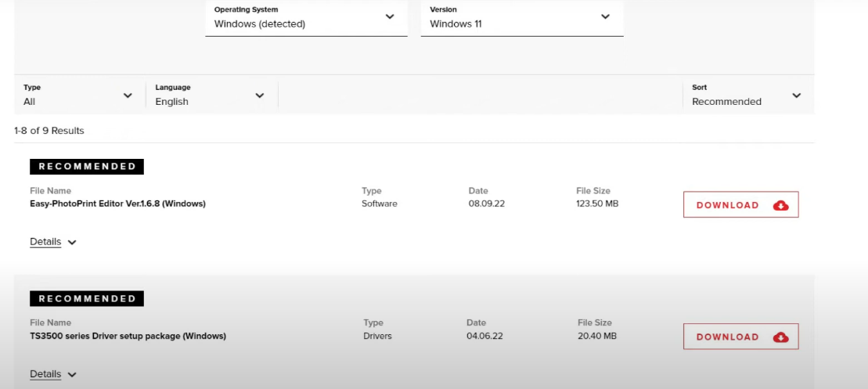Expand Details for Easy-PhotoPrint Editor
Viewport: 868px width, 389px height.
pos(53,242)
